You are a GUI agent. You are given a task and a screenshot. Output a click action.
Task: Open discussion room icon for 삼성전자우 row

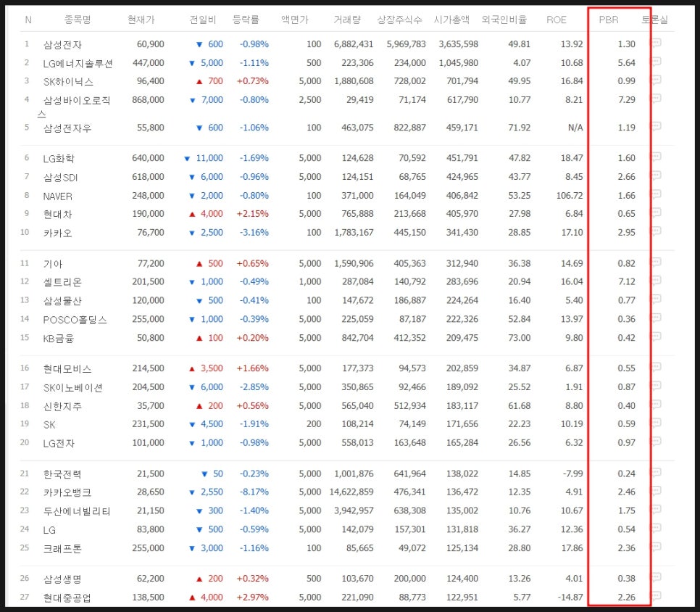[656, 127]
